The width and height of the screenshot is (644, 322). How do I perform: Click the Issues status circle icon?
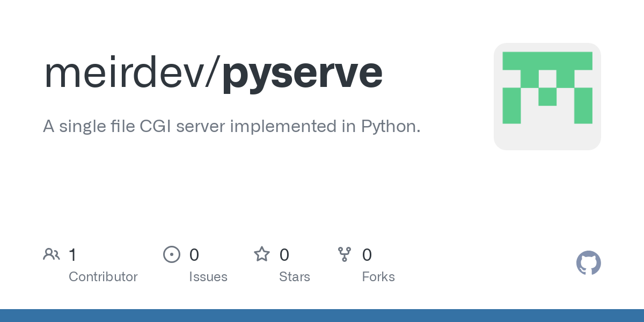point(172,254)
